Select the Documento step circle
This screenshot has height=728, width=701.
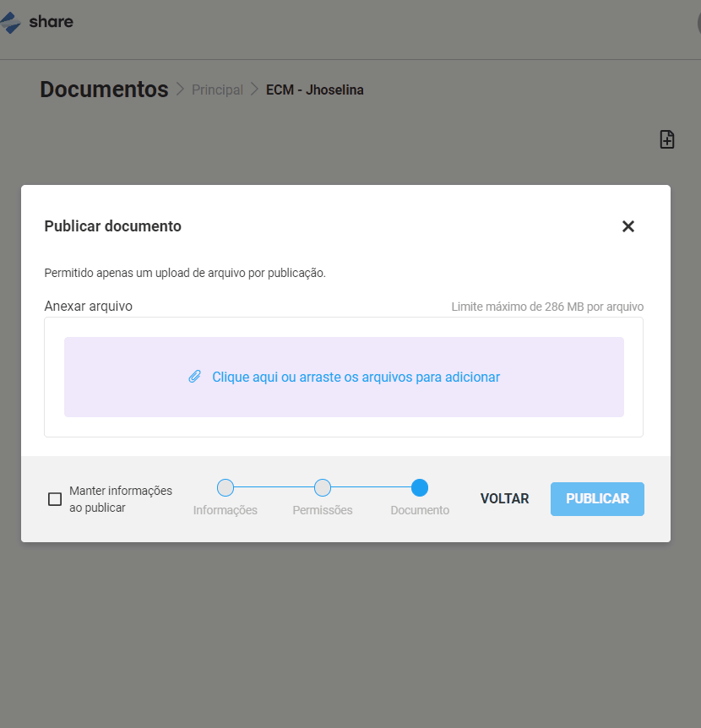pos(420,487)
